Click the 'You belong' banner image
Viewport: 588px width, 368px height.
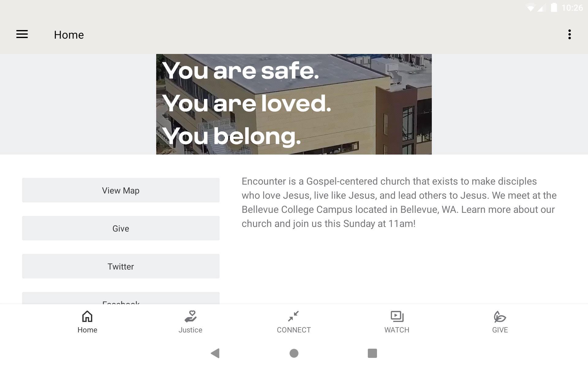click(294, 104)
